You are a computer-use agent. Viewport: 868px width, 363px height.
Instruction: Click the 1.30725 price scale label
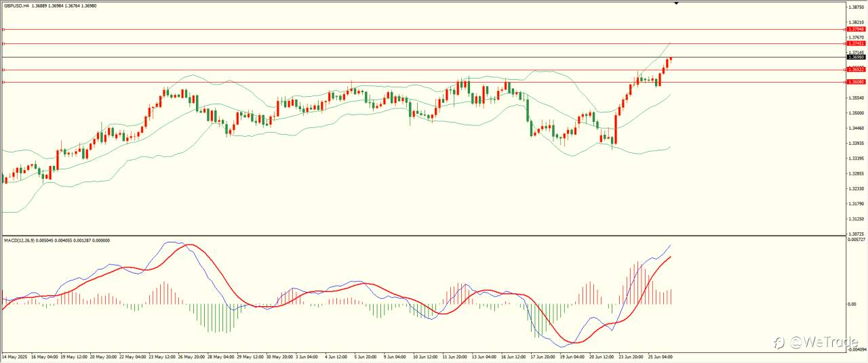pyautogui.click(x=856, y=234)
